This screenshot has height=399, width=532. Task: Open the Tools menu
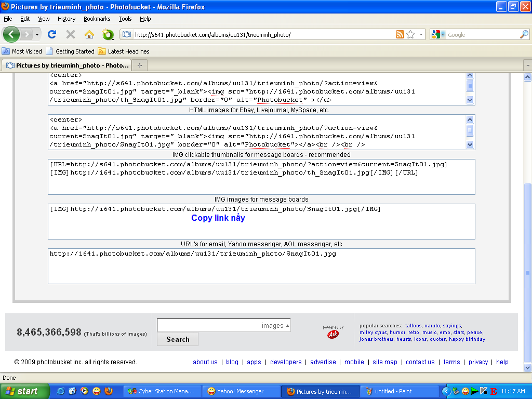125,19
